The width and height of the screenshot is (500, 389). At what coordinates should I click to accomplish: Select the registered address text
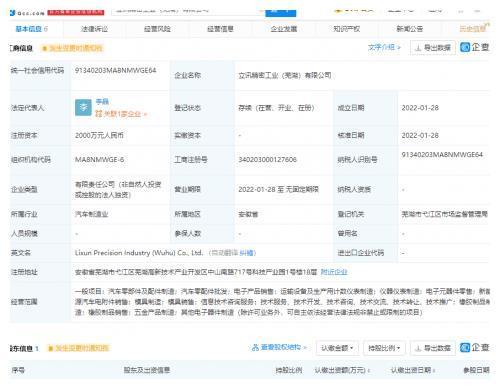pos(196,272)
